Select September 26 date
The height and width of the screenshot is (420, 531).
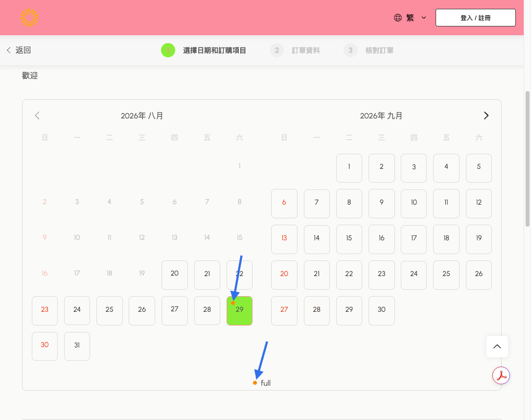pyautogui.click(x=479, y=275)
